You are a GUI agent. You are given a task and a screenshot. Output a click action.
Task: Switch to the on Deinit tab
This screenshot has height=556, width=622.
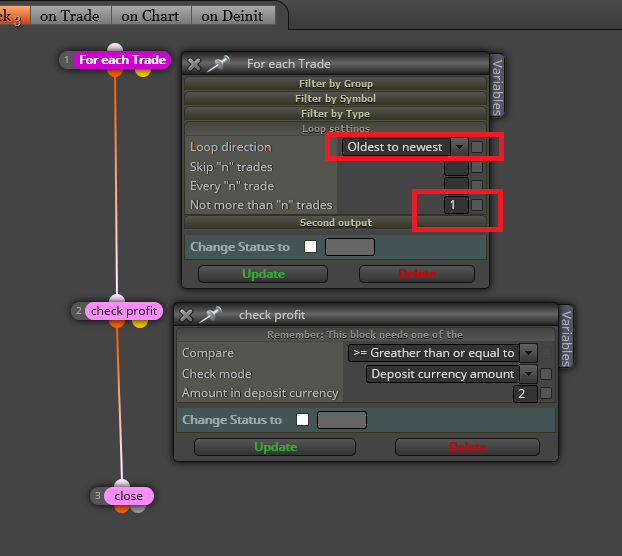pyautogui.click(x=232, y=16)
